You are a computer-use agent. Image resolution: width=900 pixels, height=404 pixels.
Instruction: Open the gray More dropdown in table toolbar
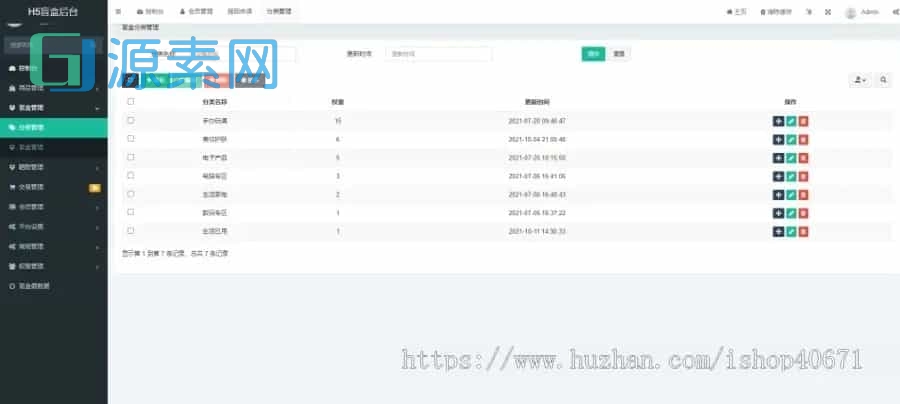point(250,80)
